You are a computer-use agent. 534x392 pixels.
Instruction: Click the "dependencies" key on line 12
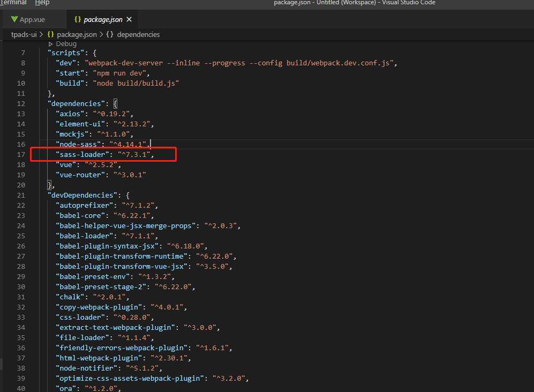click(x=76, y=103)
